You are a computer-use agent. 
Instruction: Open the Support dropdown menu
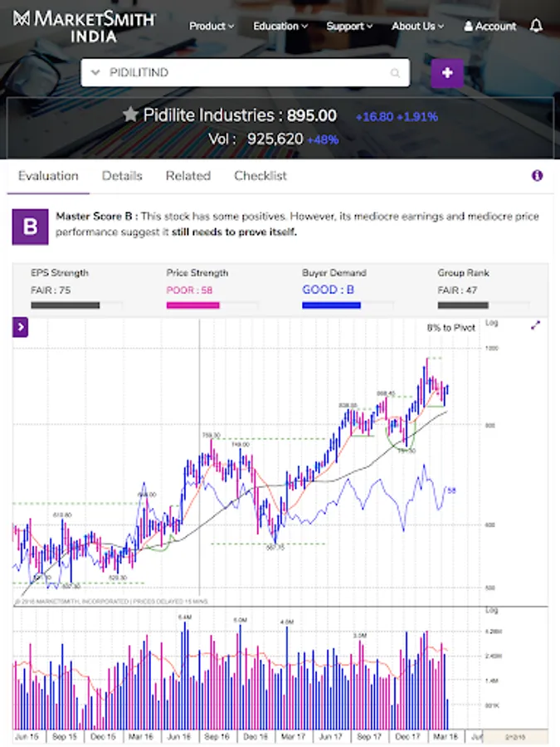(349, 26)
